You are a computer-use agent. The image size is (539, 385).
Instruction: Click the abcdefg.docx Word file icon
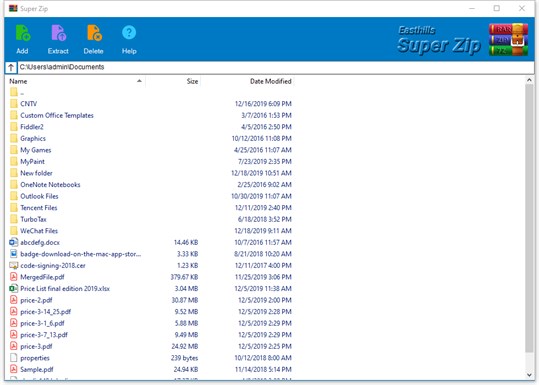click(x=13, y=242)
